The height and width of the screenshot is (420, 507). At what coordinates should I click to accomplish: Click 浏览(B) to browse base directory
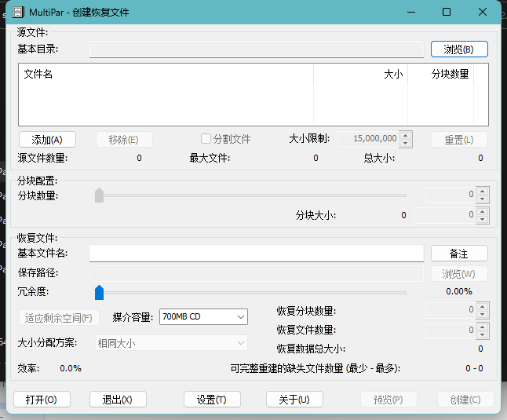[x=459, y=49]
